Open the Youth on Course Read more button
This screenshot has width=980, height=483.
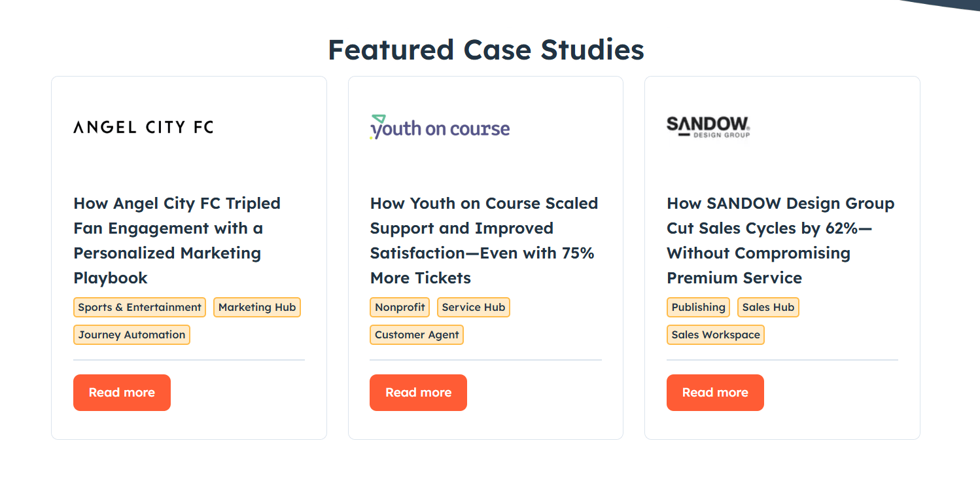[418, 393]
